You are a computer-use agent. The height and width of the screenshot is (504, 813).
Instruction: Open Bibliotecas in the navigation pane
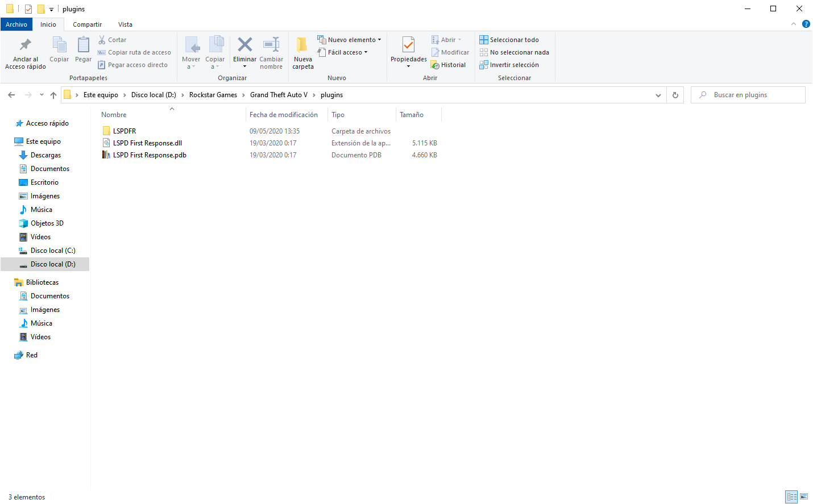[42, 282]
